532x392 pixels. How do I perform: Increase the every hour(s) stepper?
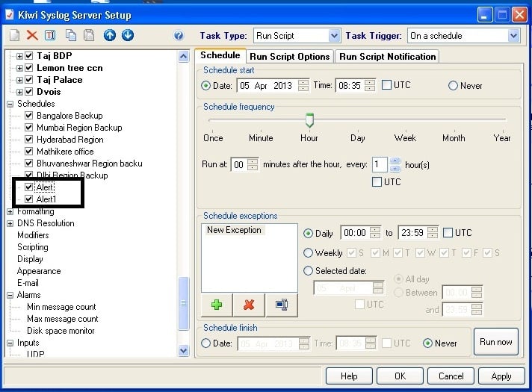pos(395,161)
